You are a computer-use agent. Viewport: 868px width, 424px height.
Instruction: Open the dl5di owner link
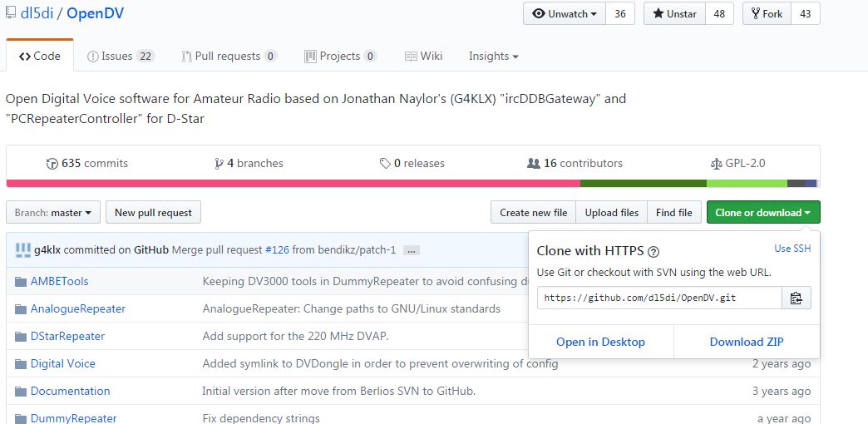pos(37,13)
